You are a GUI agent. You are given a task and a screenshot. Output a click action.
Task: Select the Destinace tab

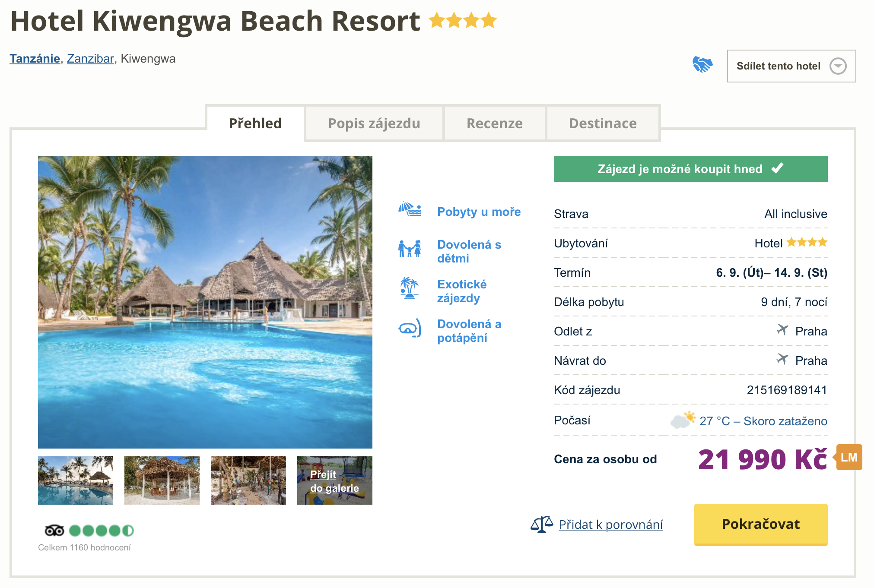[x=603, y=123]
